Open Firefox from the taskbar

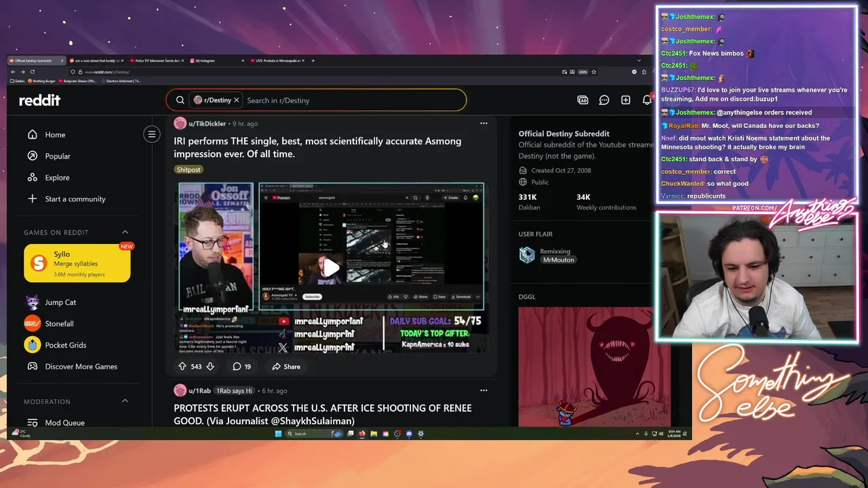pyautogui.click(x=361, y=434)
